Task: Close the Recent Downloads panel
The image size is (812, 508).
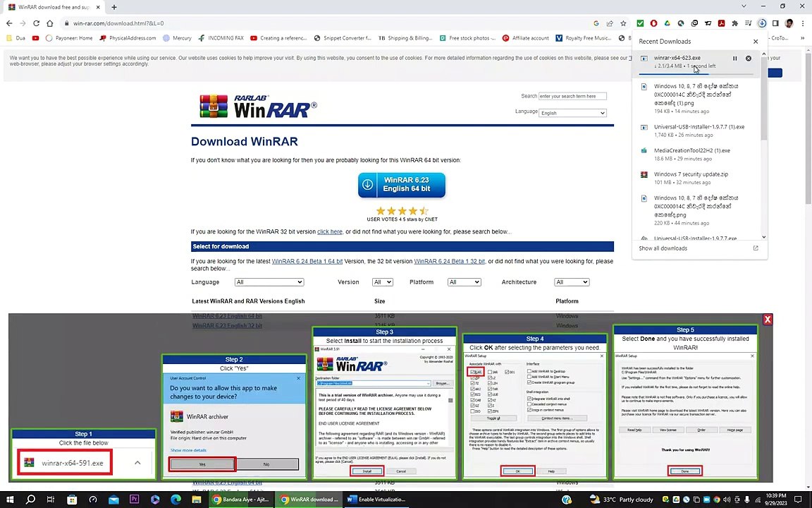Action: coord(756,42)
